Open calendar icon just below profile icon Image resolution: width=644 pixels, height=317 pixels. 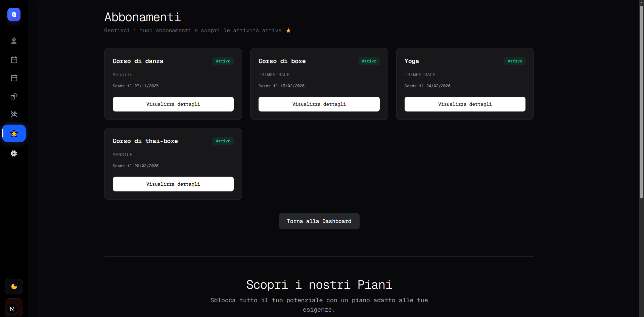click(14, 60)
